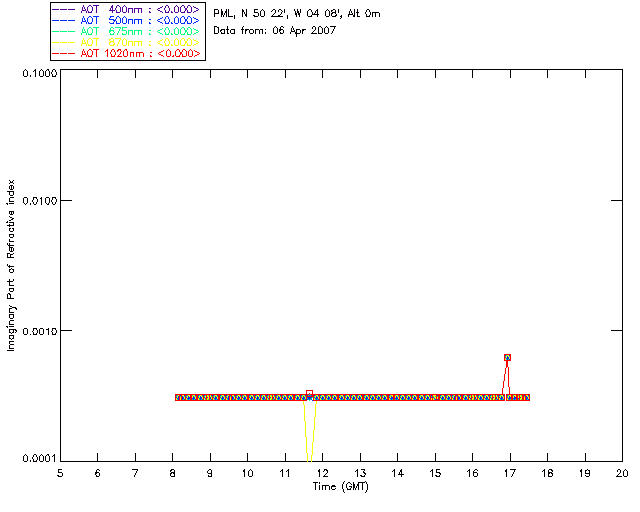Click the AOT 400nm legend entry
The width and height of the screenshot is (640, 512).
[126, 9]
